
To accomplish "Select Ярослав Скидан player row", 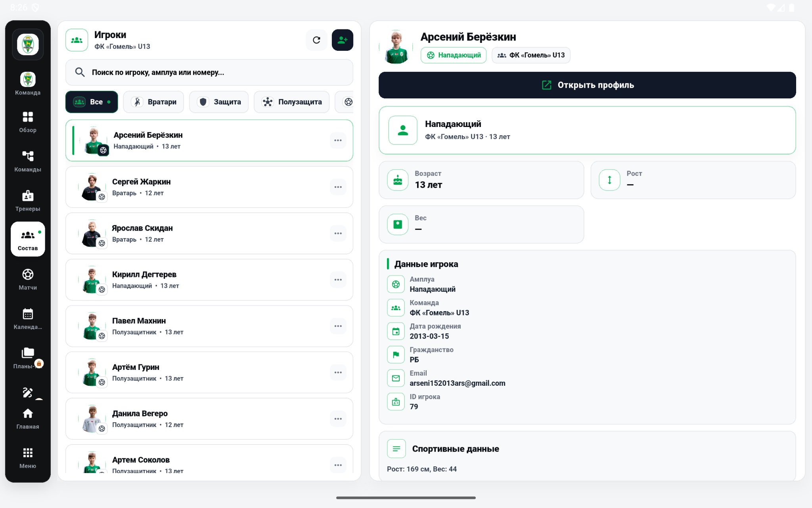I will (x=209, y=233).
